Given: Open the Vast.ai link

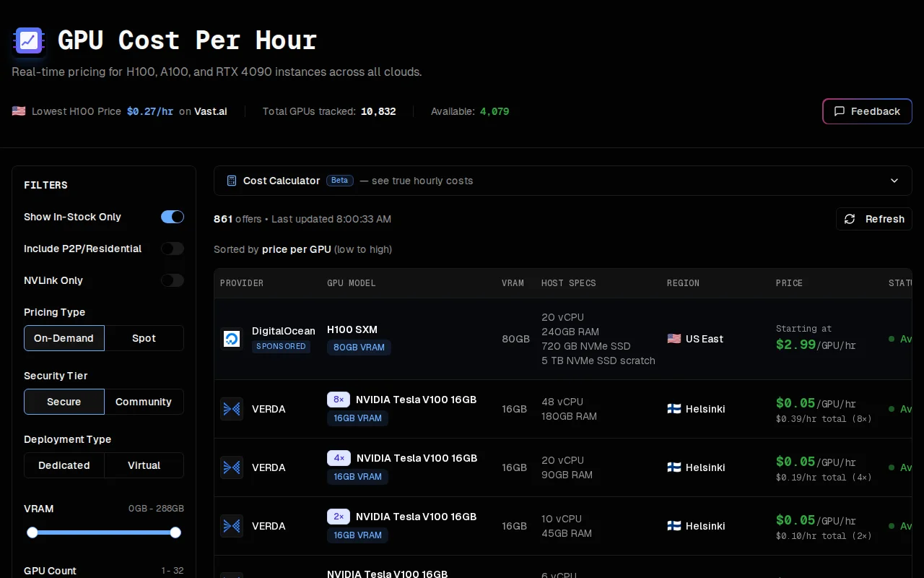Looking at the screenshot, I should (x=211, y=111).
